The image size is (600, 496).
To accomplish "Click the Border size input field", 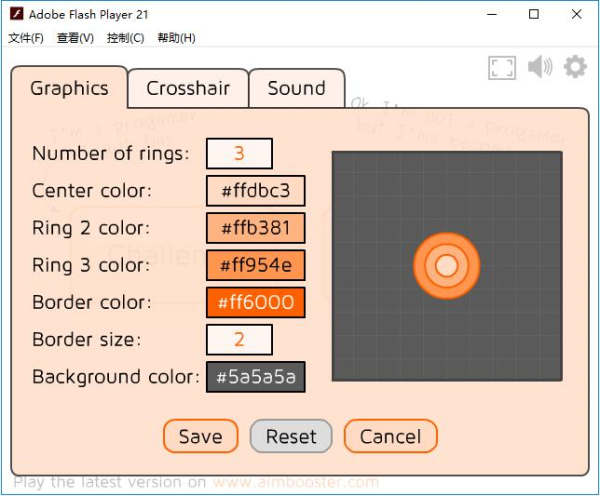I will 239,339.
